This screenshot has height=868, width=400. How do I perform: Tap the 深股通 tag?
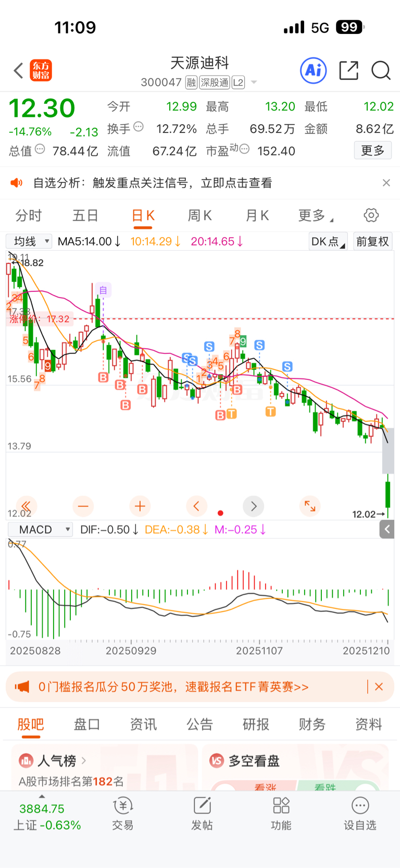coord(215,82)
